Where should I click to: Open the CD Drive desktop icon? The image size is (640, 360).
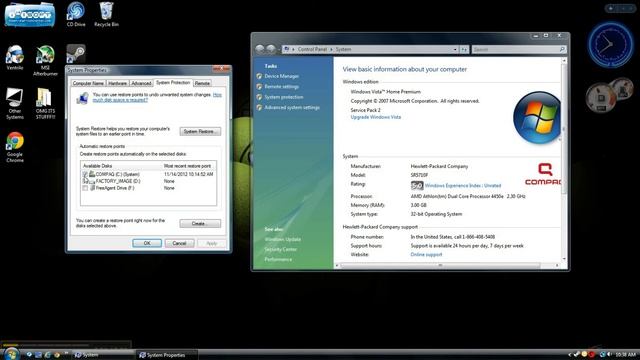coord(76,14)
